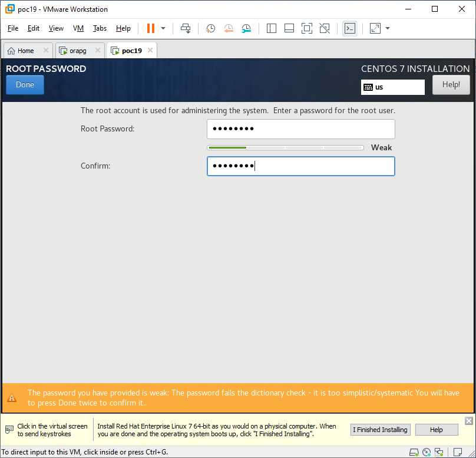
Task: Click the Pause virtual machine icon
Action: [151, 28]
